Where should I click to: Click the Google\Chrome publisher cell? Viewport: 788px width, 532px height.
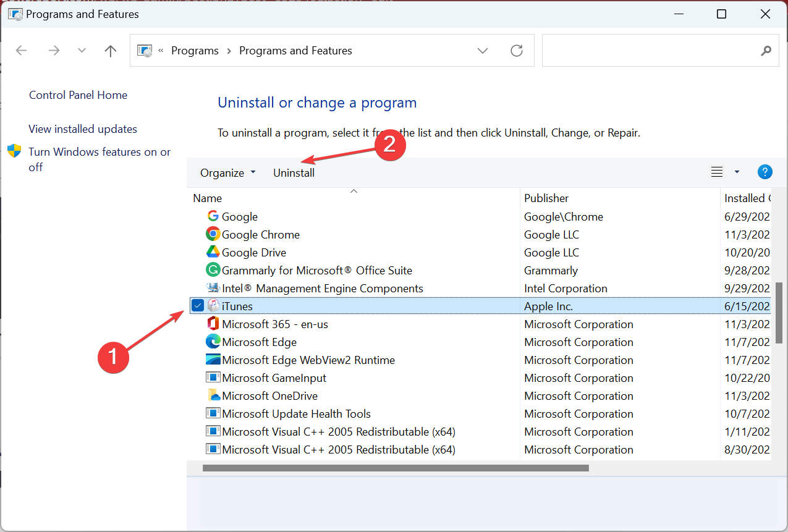pyautogui.click(x=564, y=216)
